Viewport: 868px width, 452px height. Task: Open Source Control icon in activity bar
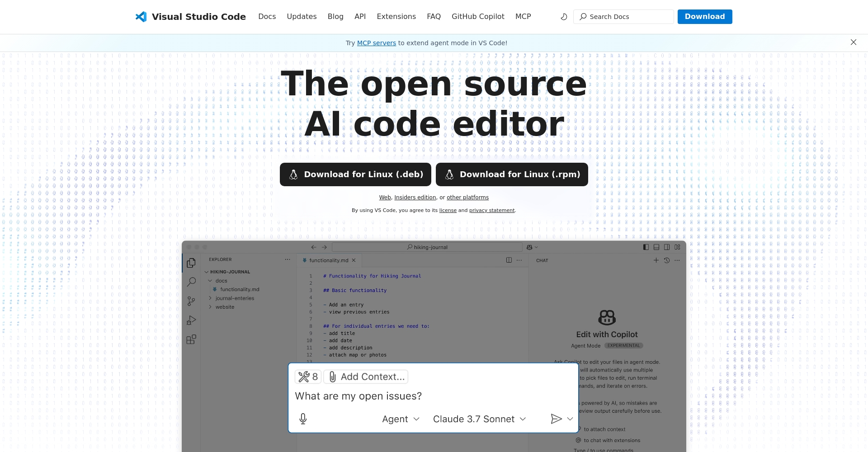(191, 301)
